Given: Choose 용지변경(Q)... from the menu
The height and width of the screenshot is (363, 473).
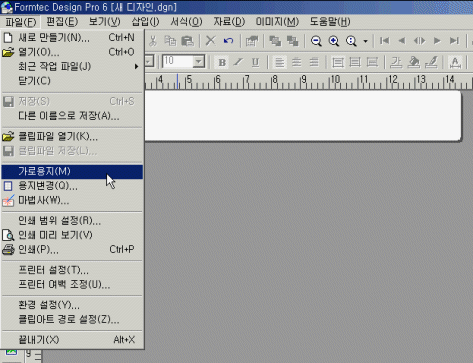Looking at the screenshot, I should 72,186.
